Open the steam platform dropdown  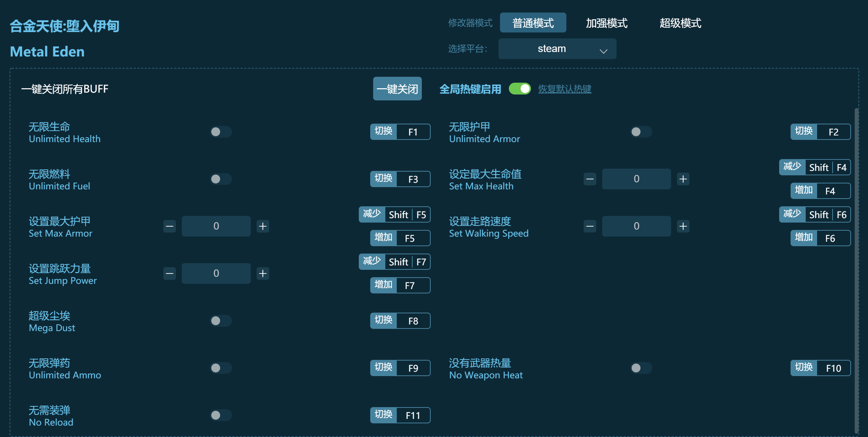tap(557, 48)
